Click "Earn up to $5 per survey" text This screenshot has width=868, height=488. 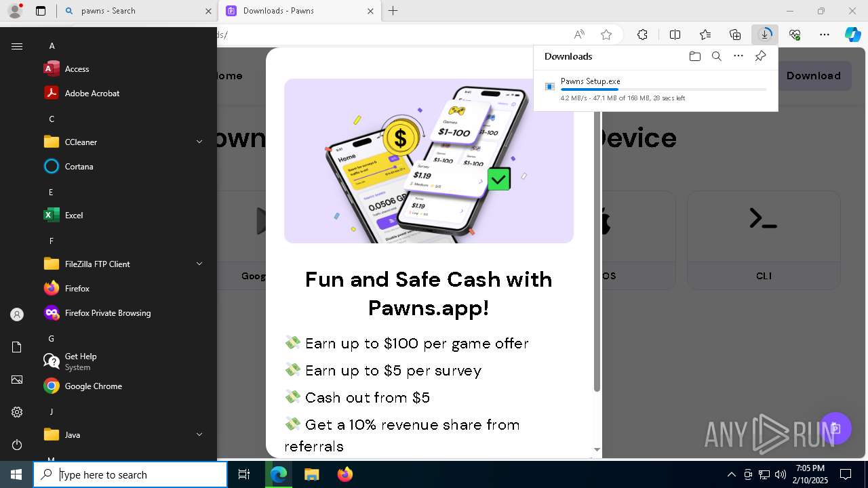tap(393, 371)
